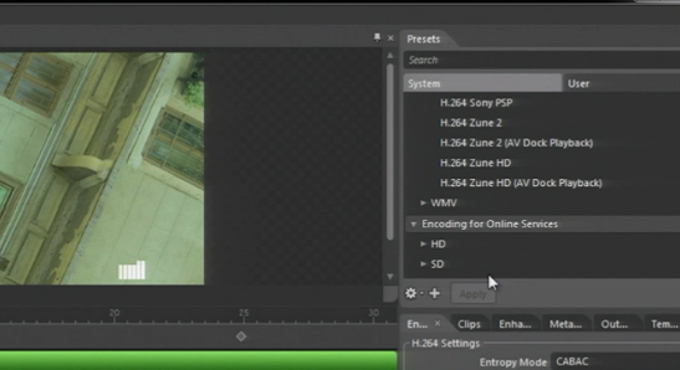Switch to the Clips tab
The height and width of the screenshot is (370, 680).
pyautogui.click(x=469, y=324)
